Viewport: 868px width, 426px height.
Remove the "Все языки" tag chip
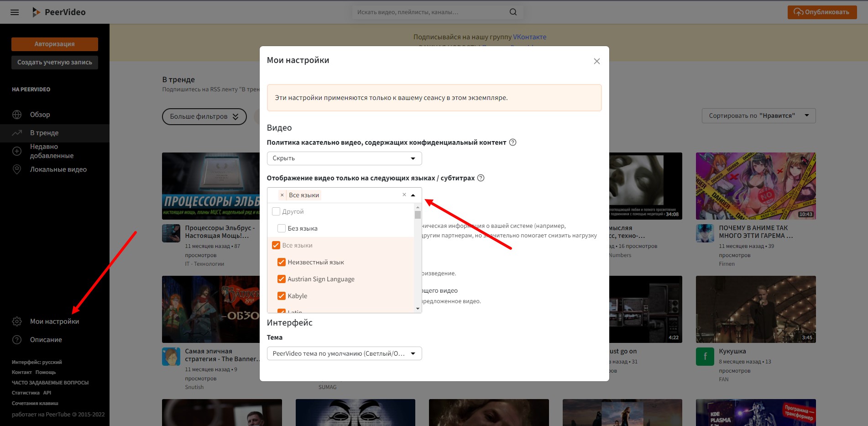click(282, 195)
